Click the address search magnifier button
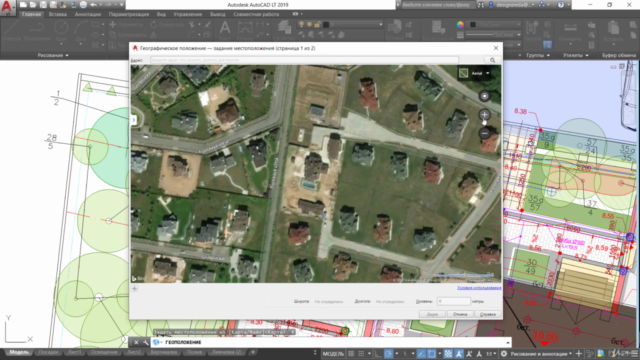Viewport: 640px width, 360px height. [x=493, y=60]
